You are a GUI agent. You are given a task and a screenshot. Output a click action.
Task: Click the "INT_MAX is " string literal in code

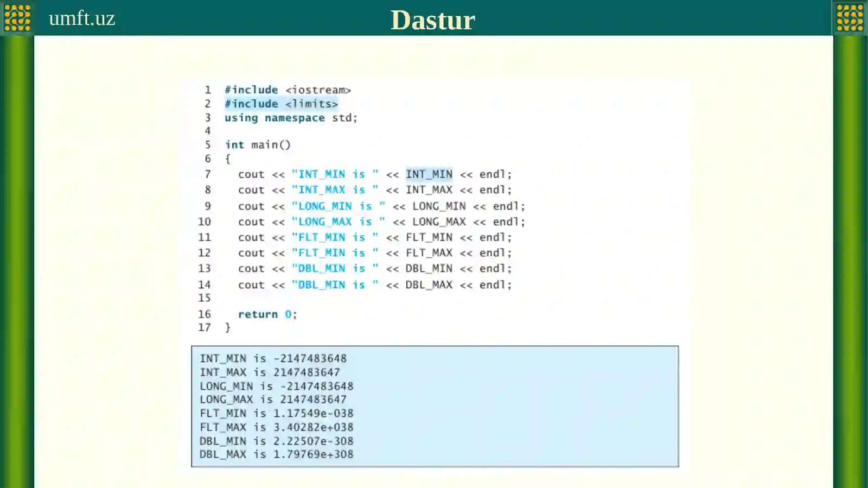tap(335, 190)
